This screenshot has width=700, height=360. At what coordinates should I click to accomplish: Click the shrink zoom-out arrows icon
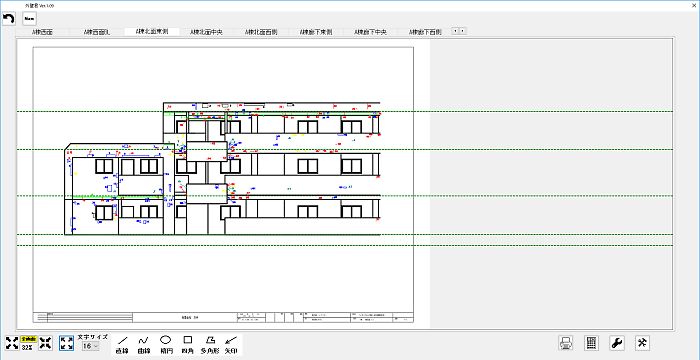tap(45, 343)
